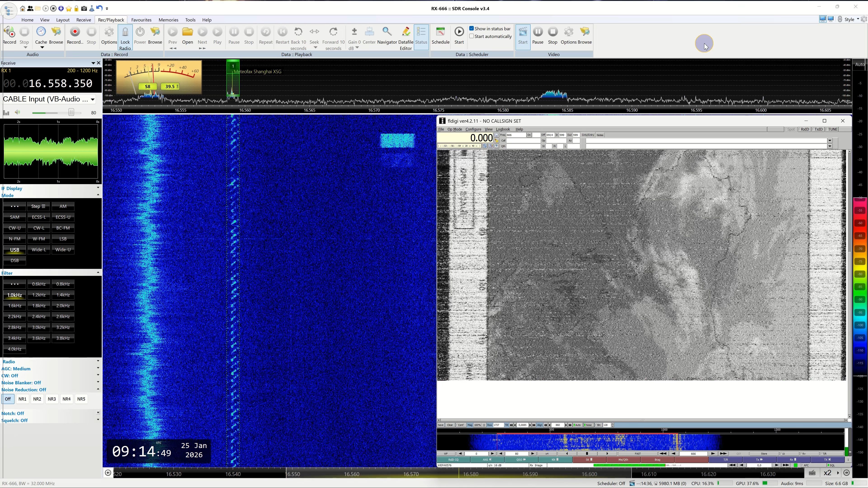This screenshot has width=868, height=488.
Task: Click the audio volume slider handle
Action: pos(71,113)
